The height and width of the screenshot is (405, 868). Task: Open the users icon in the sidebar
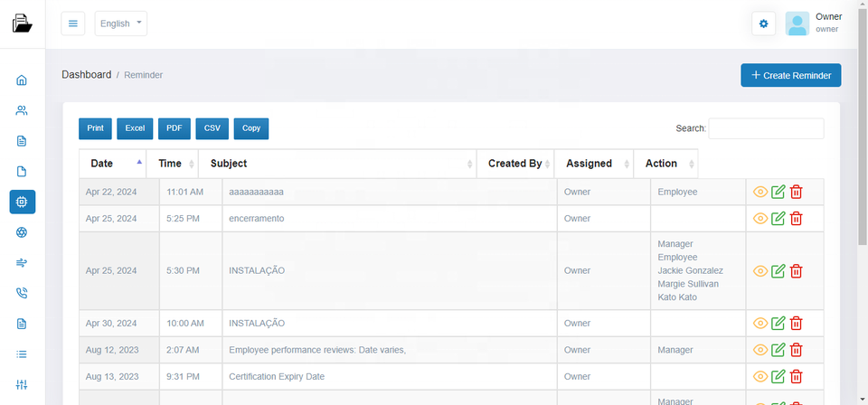[x=22, y=110]
